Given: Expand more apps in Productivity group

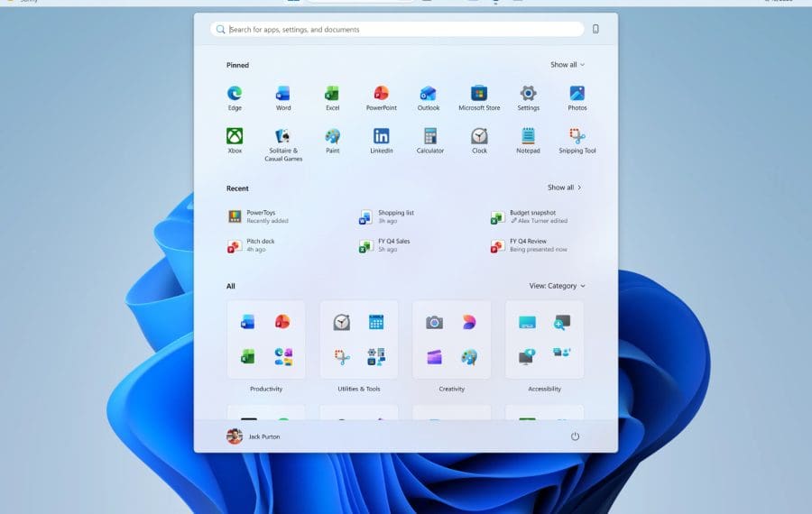Looking at the screenshot, I should [282, 356].
